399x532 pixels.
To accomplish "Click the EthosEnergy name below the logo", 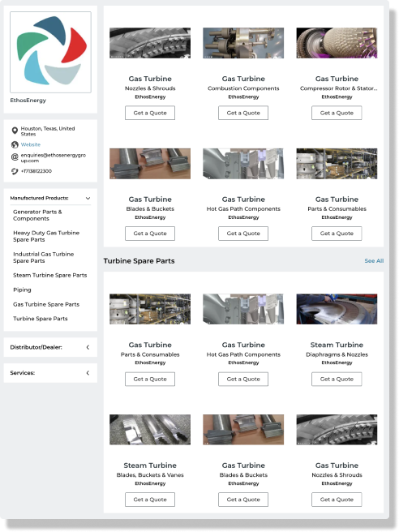I will coord(28,101).
